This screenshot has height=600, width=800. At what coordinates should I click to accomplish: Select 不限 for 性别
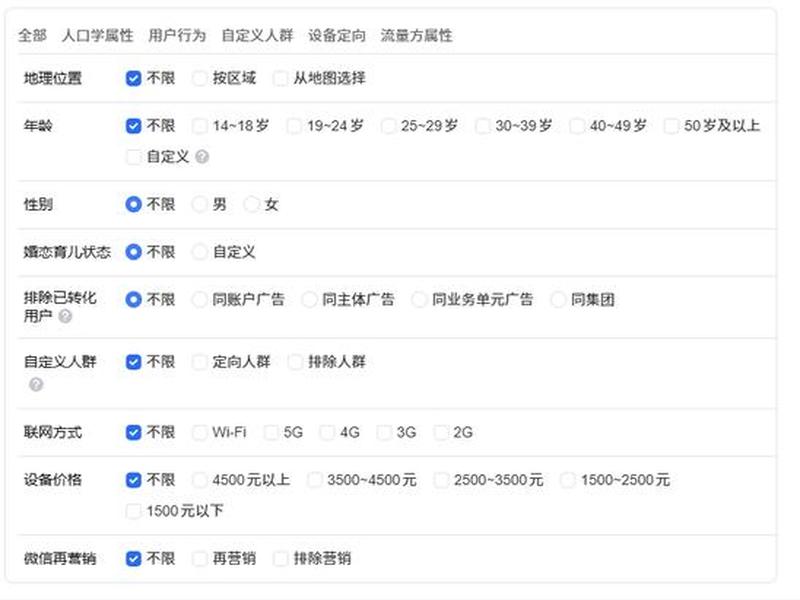click(x=133, y=204)
